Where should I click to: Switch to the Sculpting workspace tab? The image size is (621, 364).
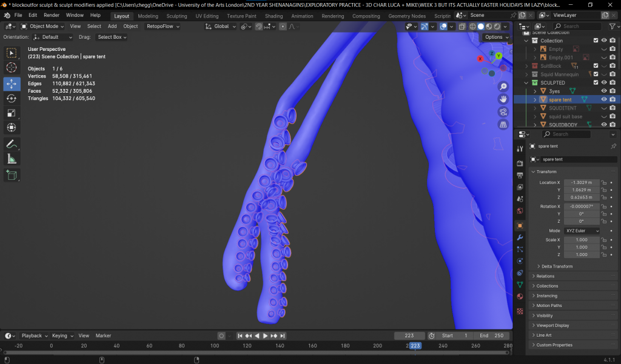click(x=176, y=16)
